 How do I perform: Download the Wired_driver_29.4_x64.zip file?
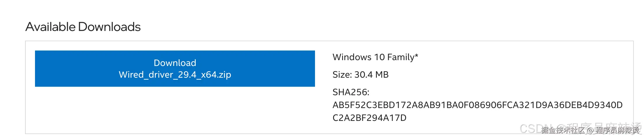pyautogui.click(x=175, y=69)
